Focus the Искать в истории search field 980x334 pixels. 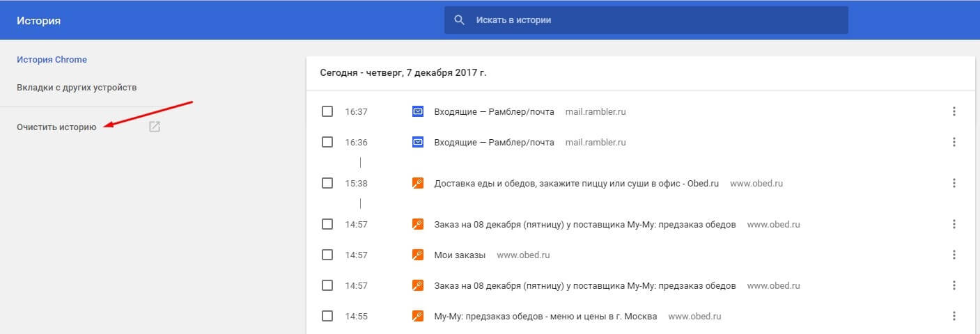click(646, 20)
